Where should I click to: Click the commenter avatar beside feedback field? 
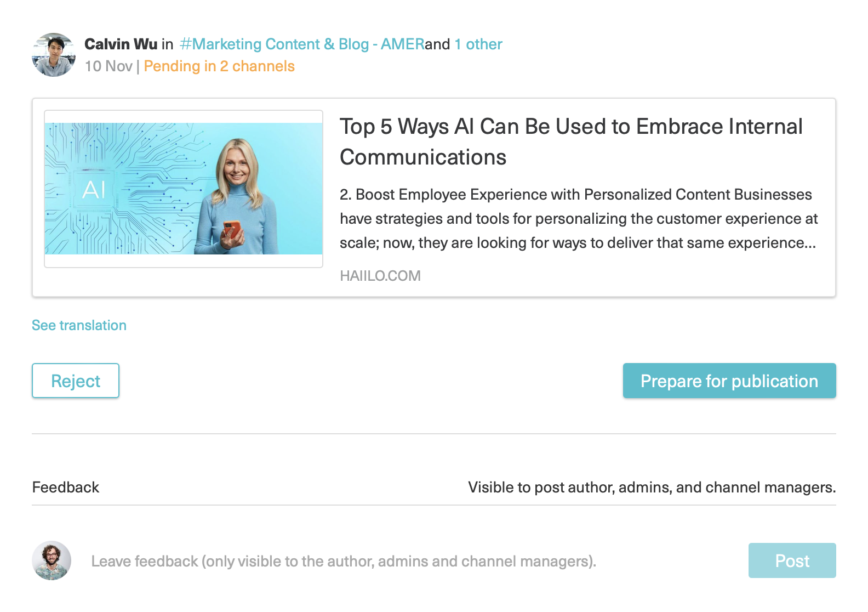[52, 560]
